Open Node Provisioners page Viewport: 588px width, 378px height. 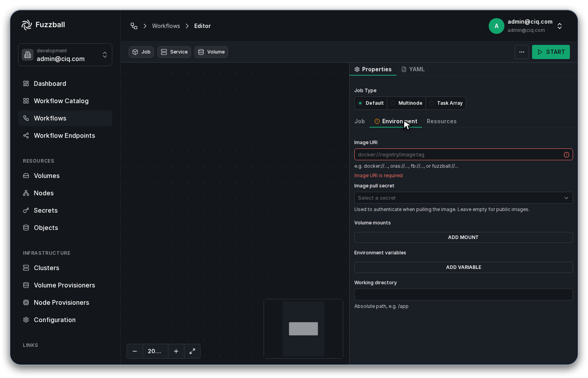[x=65, y=302]
